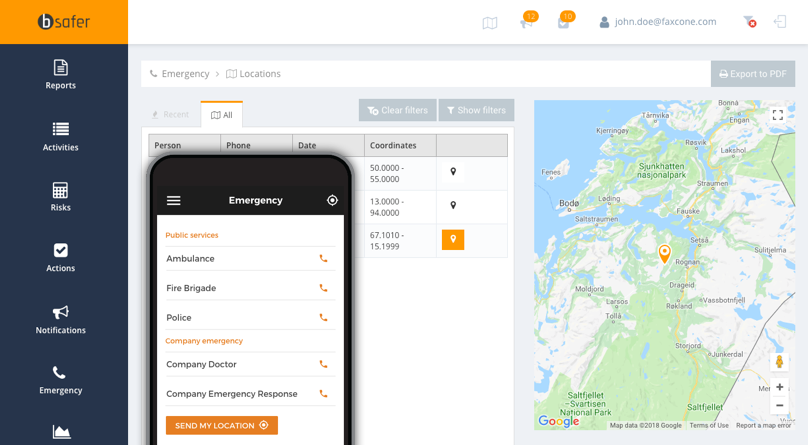
Task: Go to Activities in the sidebar
Action: tap(60, 136)
